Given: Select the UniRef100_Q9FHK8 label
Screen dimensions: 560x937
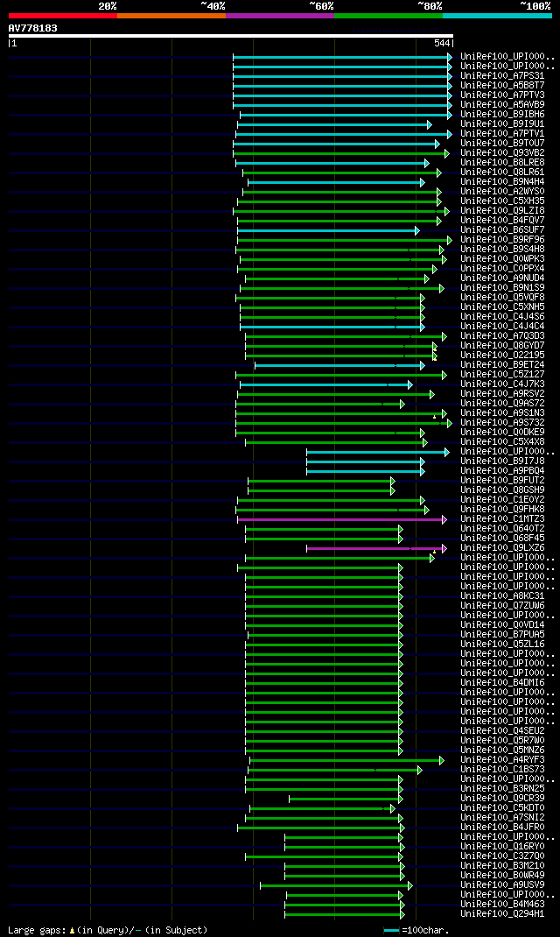Looking at the screenshot, I should (x=502, y=509).
